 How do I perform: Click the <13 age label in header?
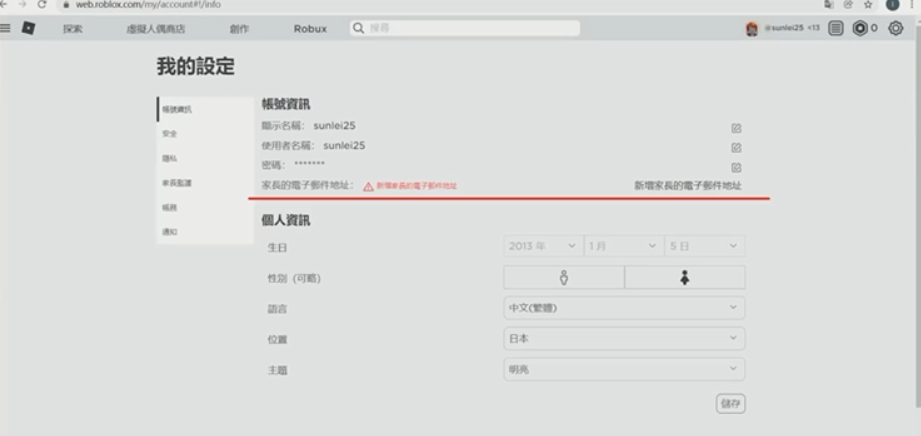814,28
